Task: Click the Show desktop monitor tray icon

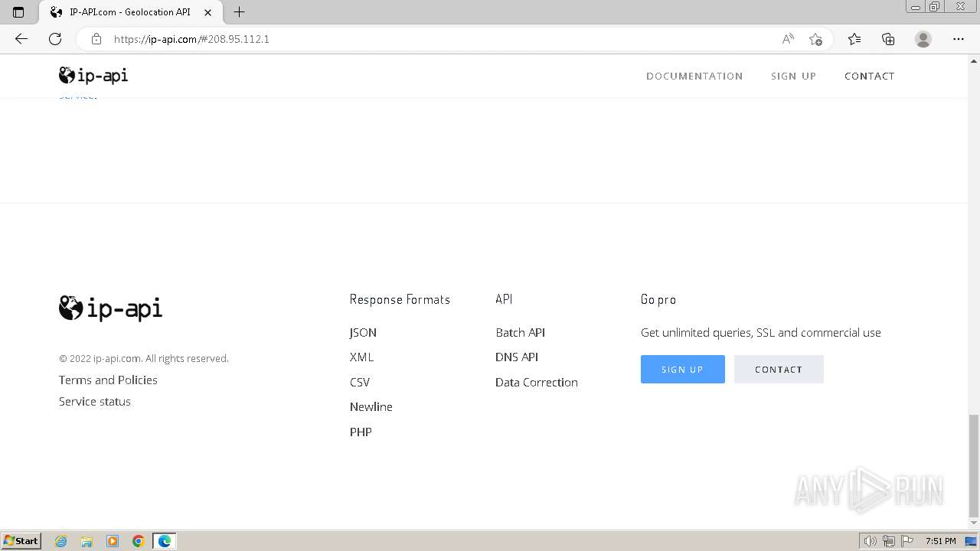Action: pyautogui.click(x=971, y=541)
